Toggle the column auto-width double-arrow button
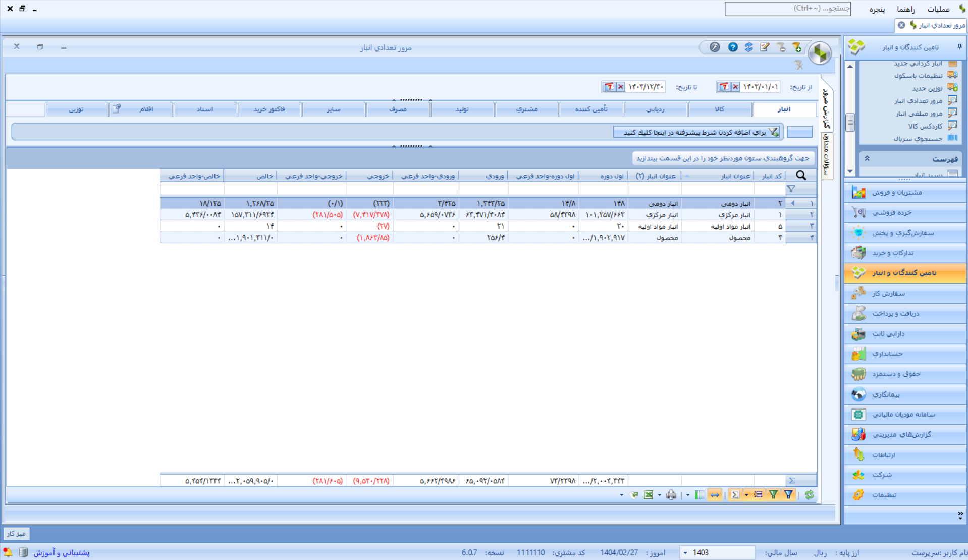968x560 pixels. [x=715, y=495]
